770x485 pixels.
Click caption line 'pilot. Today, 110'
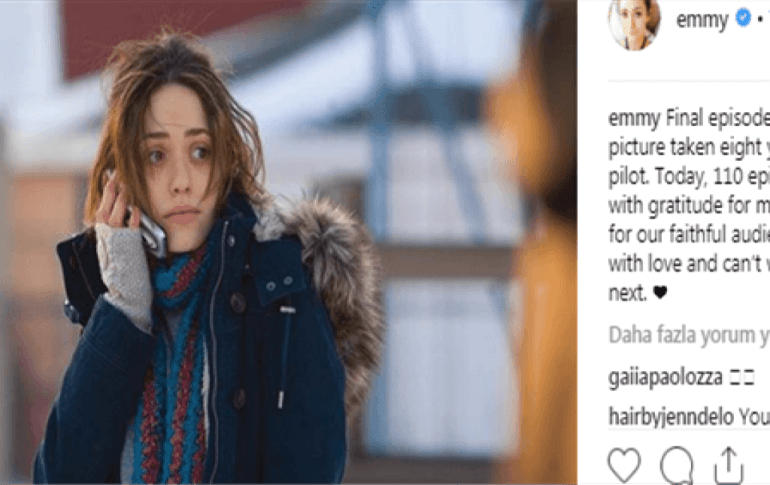(675, 177)
